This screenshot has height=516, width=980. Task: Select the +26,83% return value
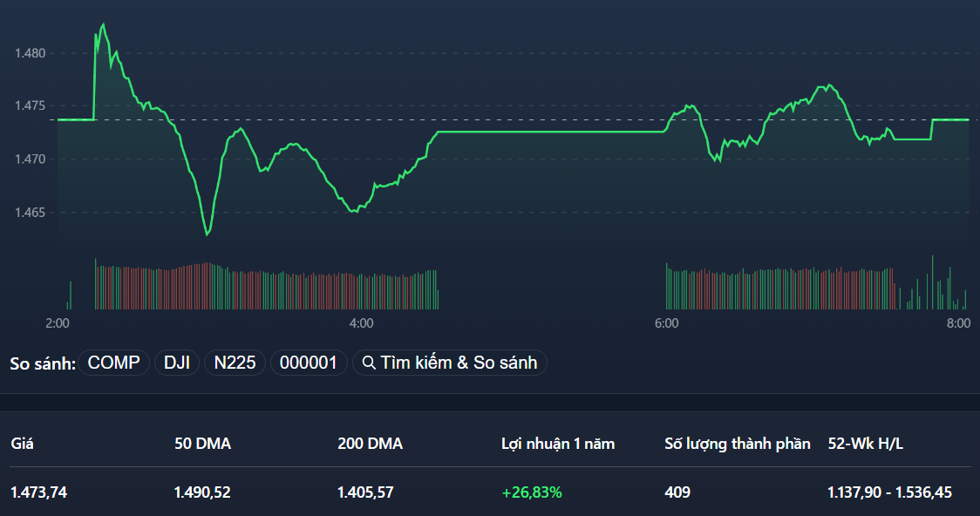(x=533, y=492)
